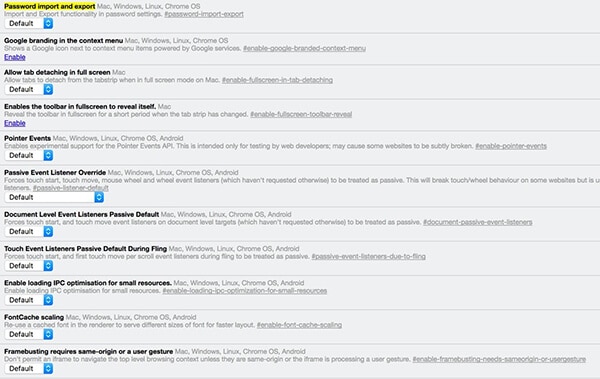This screenshot has height=379, width=600.
Task: Open dropdown for Allow tab detaching in full screen
Action: tap(29, 89)
